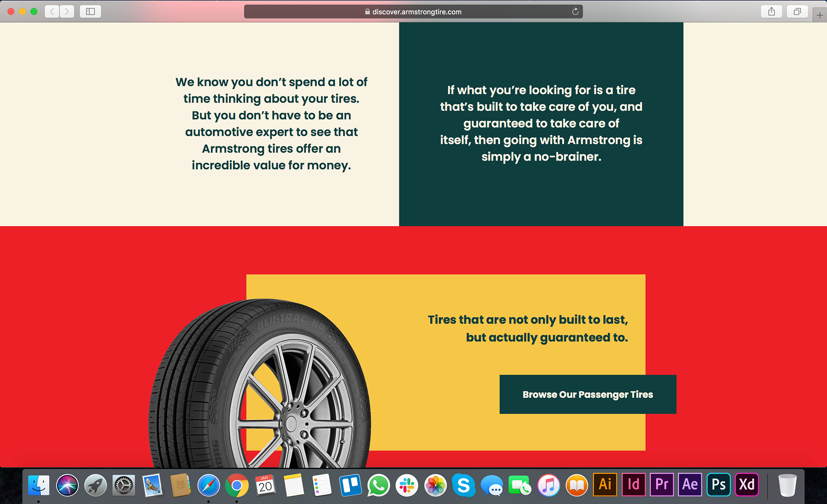The width and height of the screenshot is (827, 504).
Task: Reload the page with the refresh icon
Action: [575, 12]
